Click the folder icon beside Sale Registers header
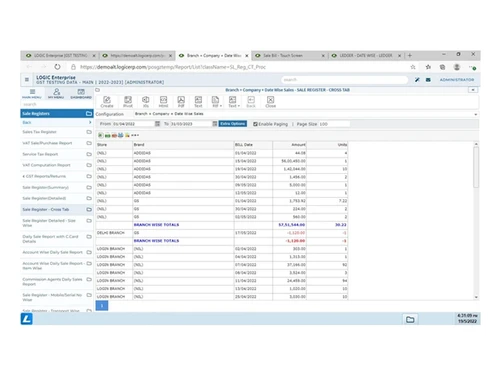Viewport: 500px width, 375px height. coord(89,114)
